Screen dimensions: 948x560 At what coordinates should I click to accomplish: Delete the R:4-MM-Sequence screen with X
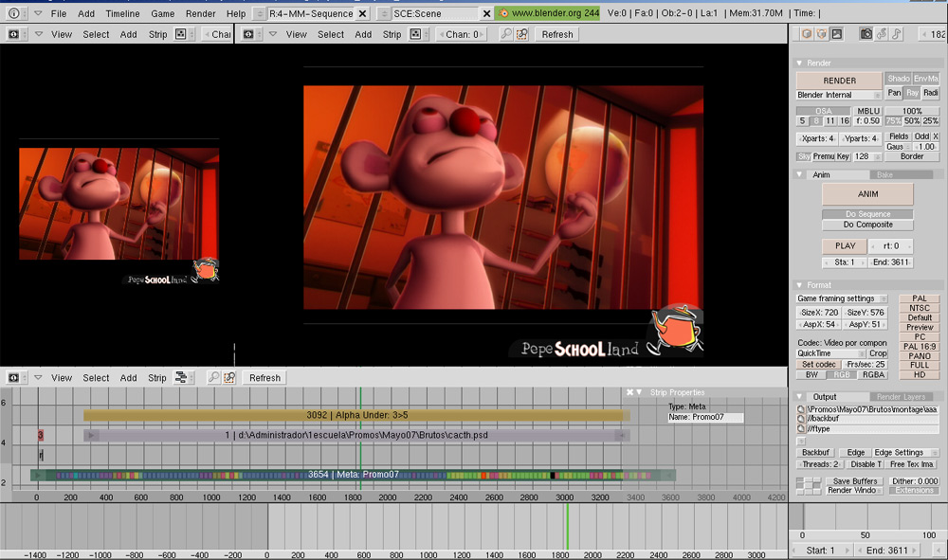tap(362, 13)
